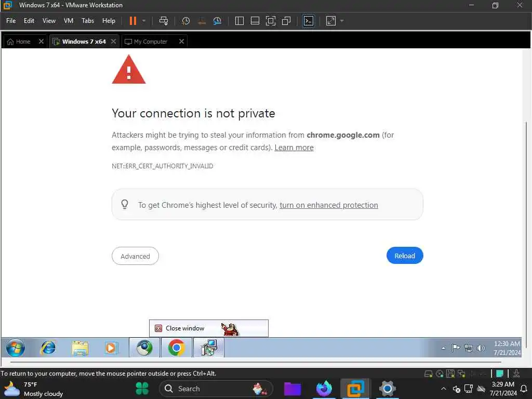The width and height of the screenshot is (532, 399).
Task: Click the guest network tray icon
Action: [x=469, y=348]
